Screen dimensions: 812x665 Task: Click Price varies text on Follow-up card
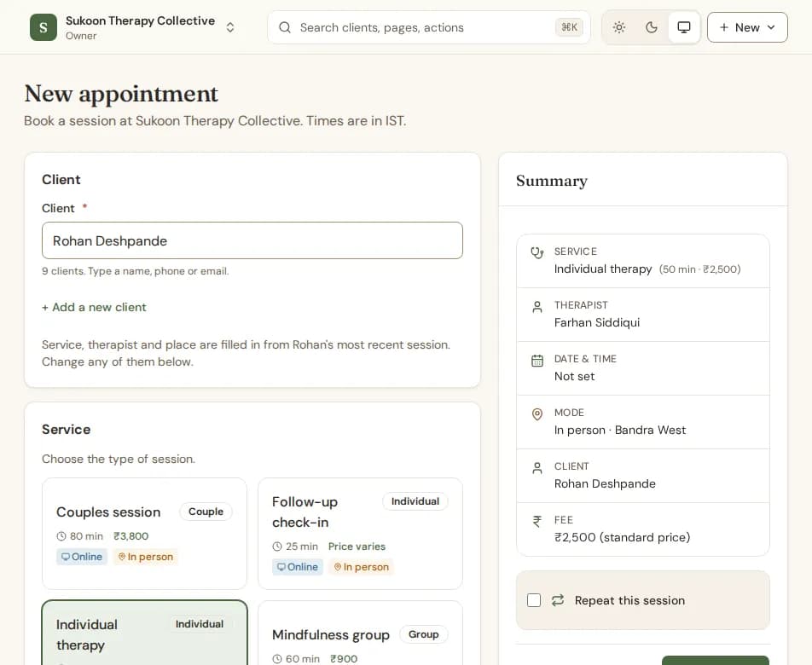(357, 546)
